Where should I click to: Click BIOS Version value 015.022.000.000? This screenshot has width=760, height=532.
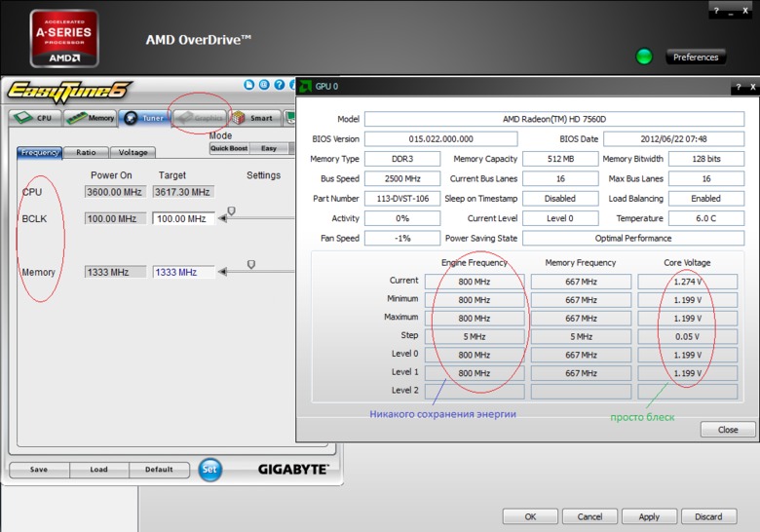pos(440,138)
